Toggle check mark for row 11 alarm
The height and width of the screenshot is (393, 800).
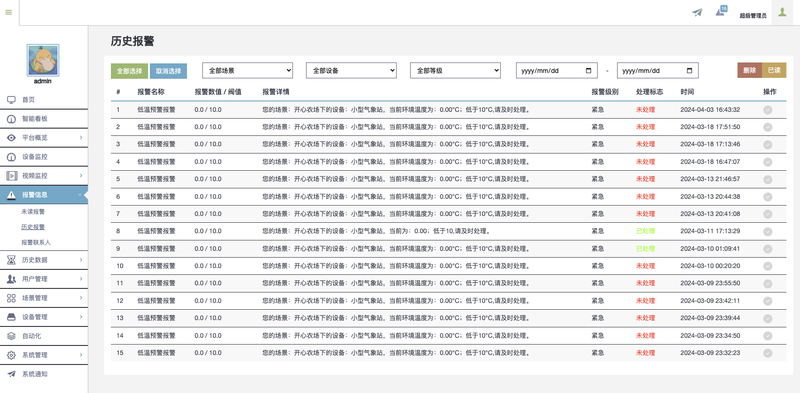click(x=767, y=283)
